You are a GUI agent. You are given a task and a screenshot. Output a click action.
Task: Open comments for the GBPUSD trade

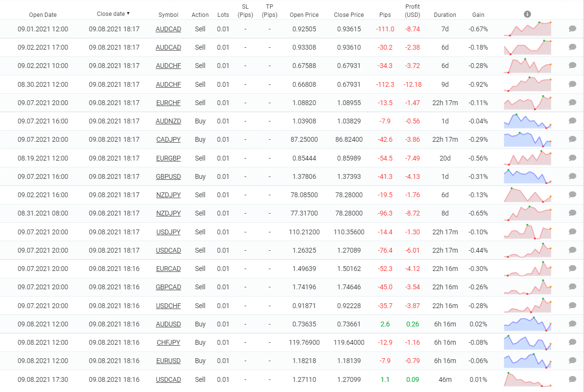pyautogui.click(x=572, y=176)
